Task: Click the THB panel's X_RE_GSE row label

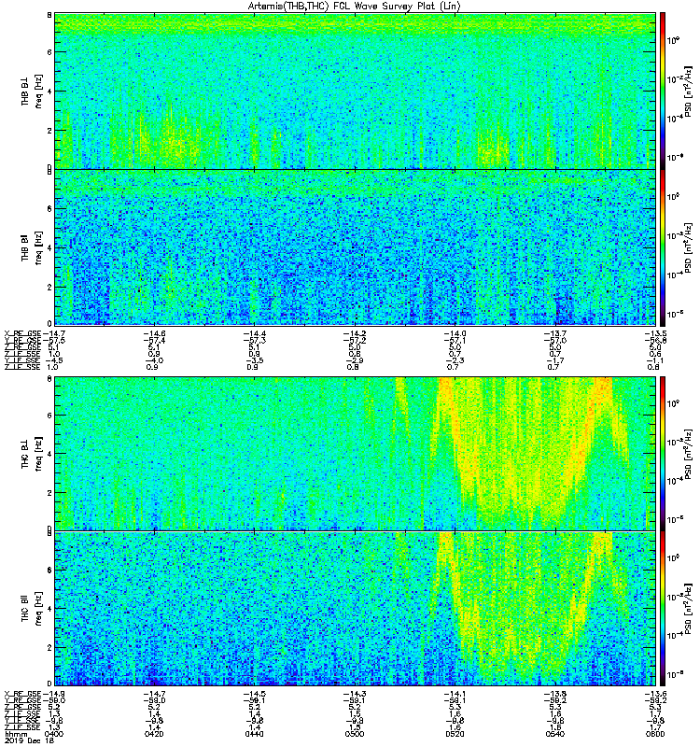Action: (x=22, y=334)
